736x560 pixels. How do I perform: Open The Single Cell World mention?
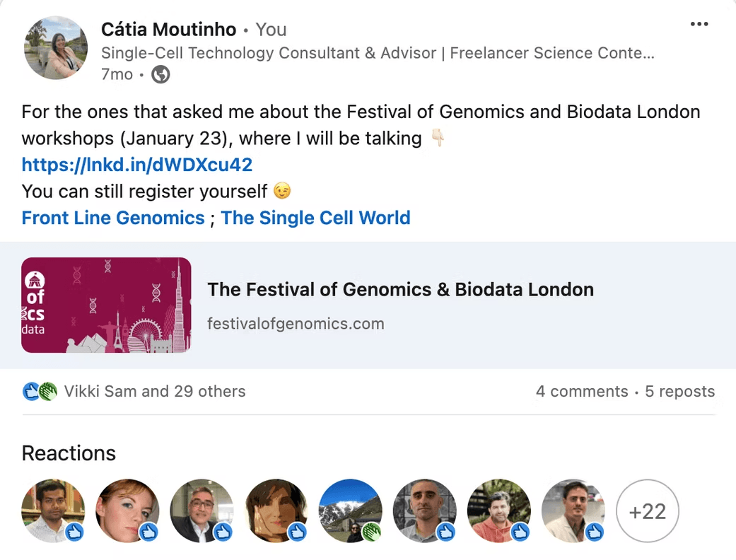[x=315, y=218]
